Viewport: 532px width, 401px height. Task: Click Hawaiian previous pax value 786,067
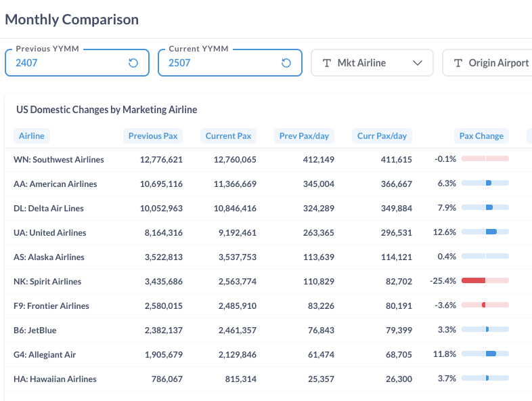tap(167, 379)
